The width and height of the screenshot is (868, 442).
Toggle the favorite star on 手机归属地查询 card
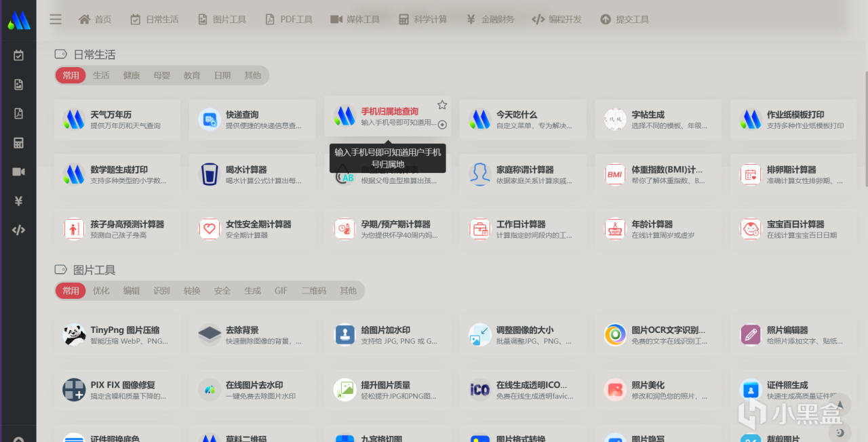[x=442, y=104]
